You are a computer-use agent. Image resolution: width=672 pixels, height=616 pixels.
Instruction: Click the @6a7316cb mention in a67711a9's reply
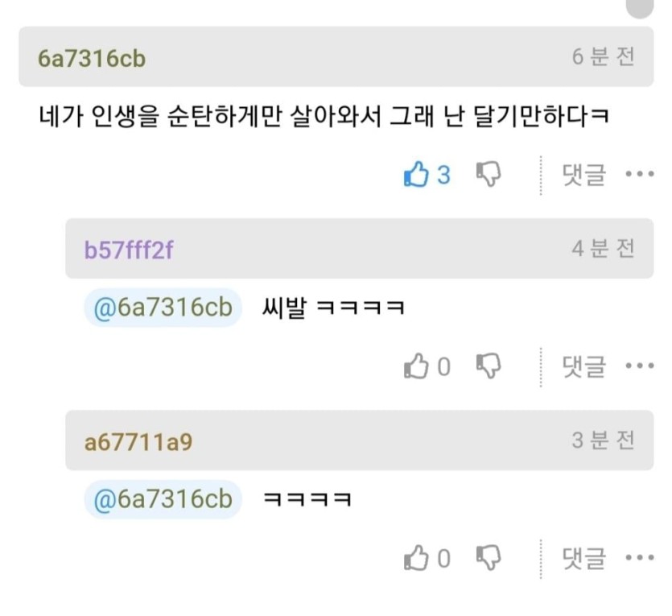[163, 499]
